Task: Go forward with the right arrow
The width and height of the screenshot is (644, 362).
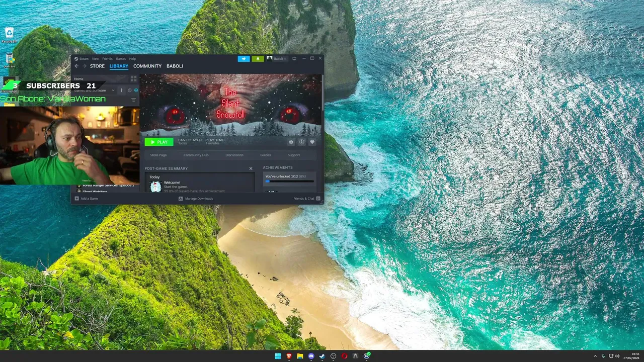Action: tap(85, 66)
